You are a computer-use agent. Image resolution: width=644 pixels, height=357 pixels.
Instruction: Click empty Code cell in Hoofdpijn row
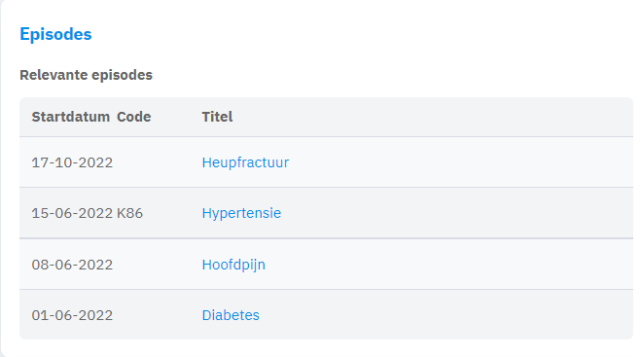[x=157, y=265]
